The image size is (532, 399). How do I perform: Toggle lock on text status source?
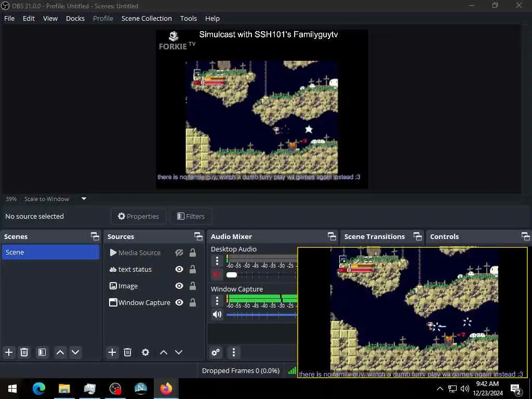coord(192,270)
